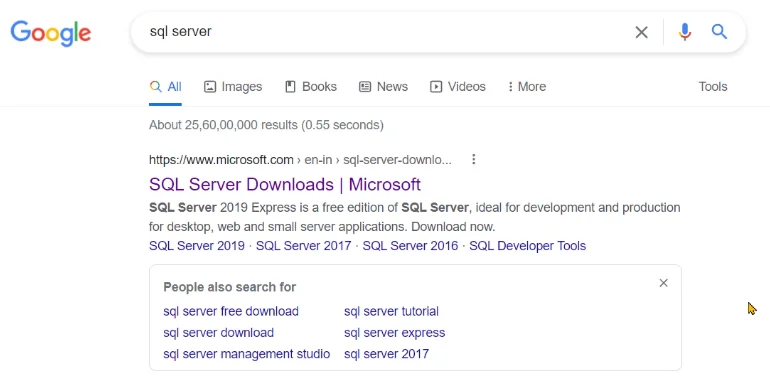Click the SQL Server 2019 Express description snippet
This screenshot has width=770, height=386.
pos(415,217)
